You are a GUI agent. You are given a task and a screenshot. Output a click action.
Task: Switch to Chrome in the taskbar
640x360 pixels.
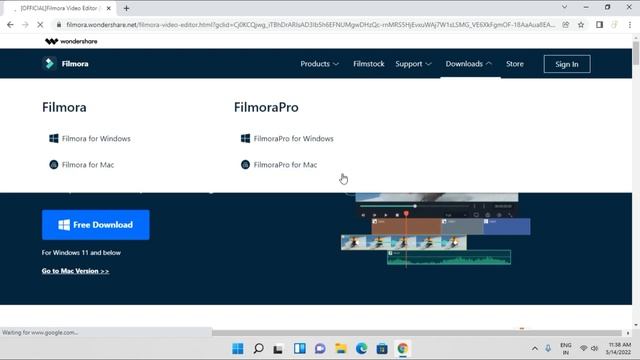tap(402, 348)
